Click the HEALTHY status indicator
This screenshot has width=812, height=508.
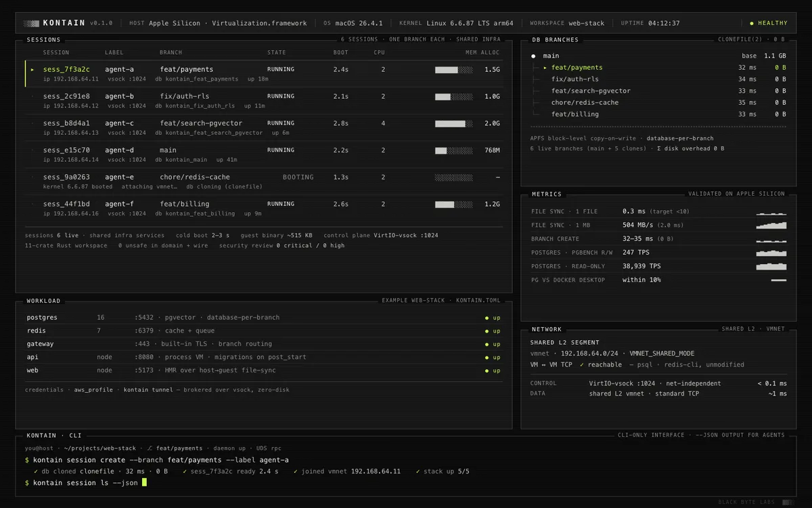769,23
